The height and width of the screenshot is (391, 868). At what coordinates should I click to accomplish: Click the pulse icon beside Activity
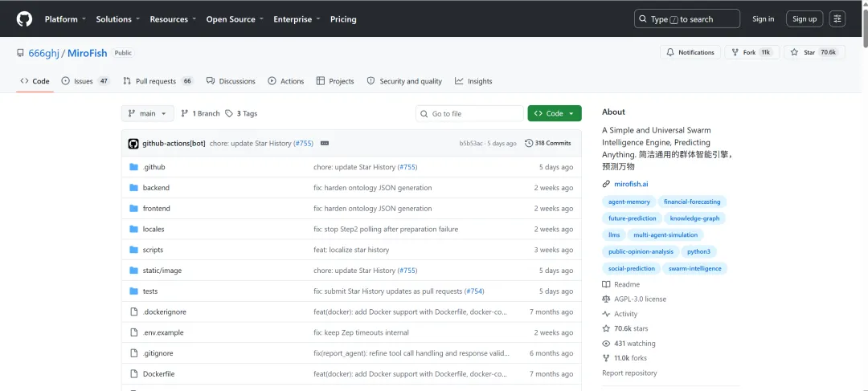point(606,314)
